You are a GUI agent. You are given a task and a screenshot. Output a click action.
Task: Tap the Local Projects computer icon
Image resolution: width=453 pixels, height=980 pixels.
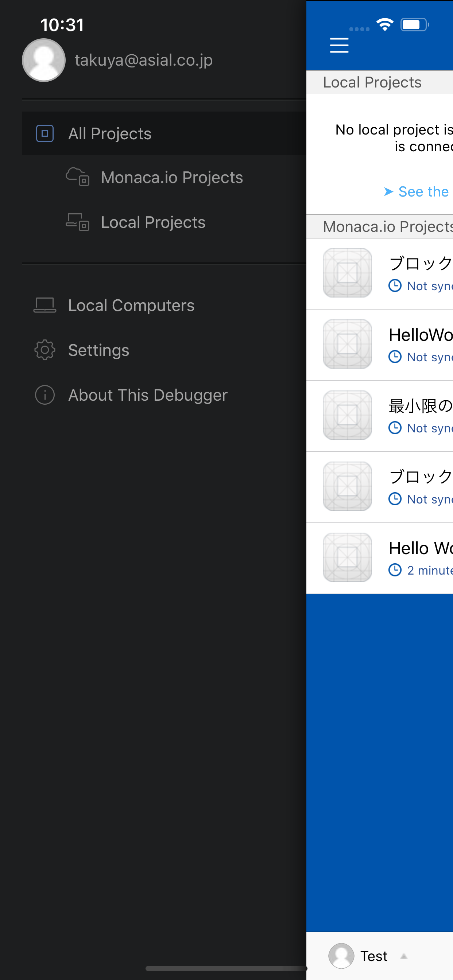pyautogui.click(x=78, y=222)
